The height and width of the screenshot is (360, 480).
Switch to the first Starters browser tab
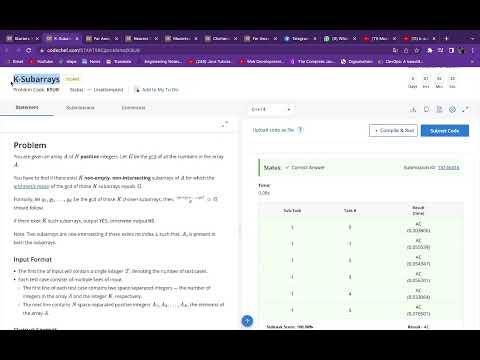point(22,39)
